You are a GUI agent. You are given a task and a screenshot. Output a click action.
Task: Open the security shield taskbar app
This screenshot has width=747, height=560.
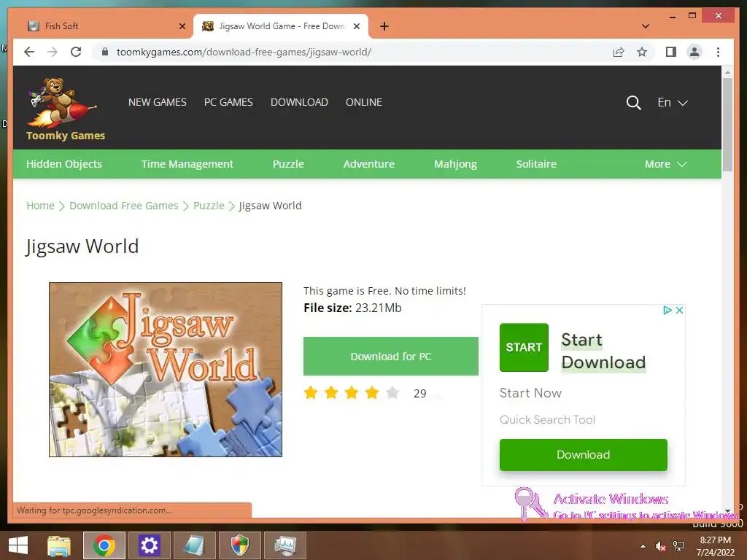(x=239, y=545)
